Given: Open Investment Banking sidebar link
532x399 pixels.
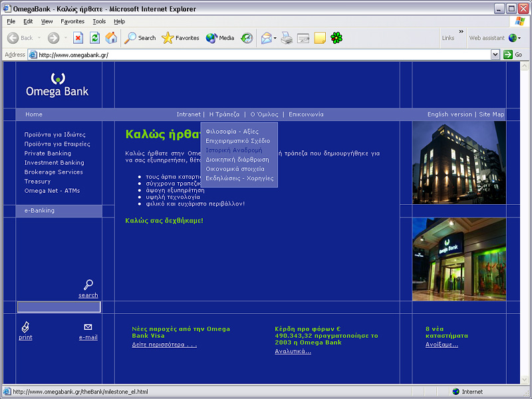Looking at the screenshot, I should (x=55, y=163).
